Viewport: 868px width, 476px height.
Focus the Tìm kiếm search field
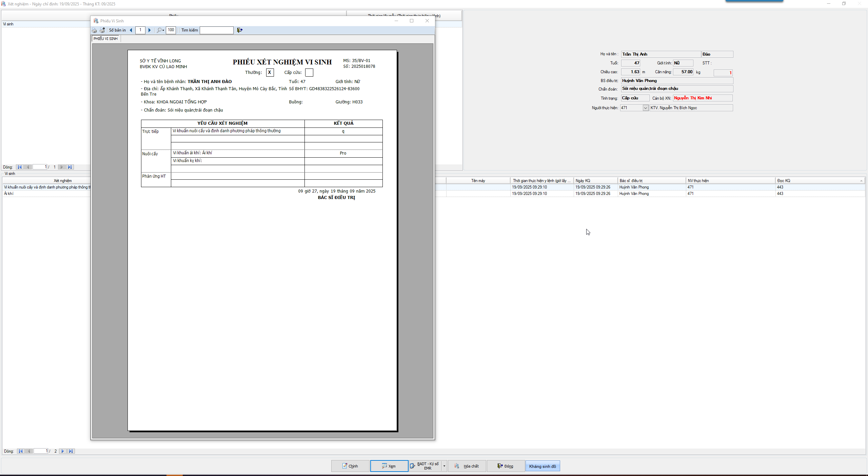pyautogui.click(x=216, y=30)
